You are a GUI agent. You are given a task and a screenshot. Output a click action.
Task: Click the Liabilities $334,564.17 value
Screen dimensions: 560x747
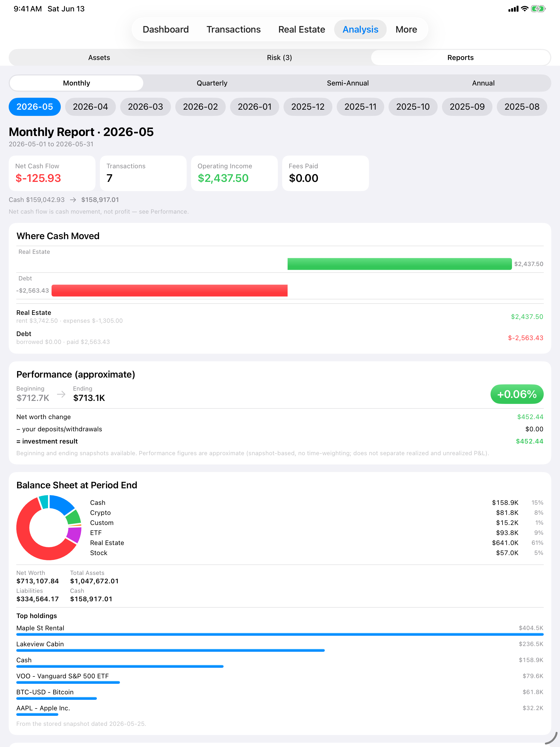(x=37, y=599)
